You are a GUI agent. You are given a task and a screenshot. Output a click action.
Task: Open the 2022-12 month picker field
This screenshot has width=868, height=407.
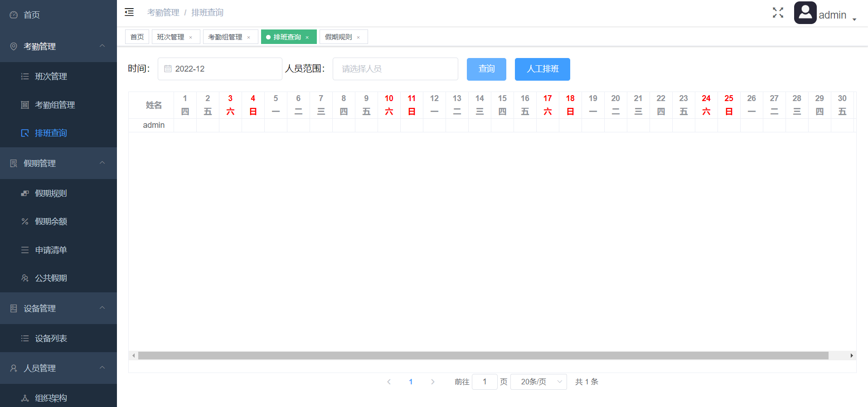(220, 69)
